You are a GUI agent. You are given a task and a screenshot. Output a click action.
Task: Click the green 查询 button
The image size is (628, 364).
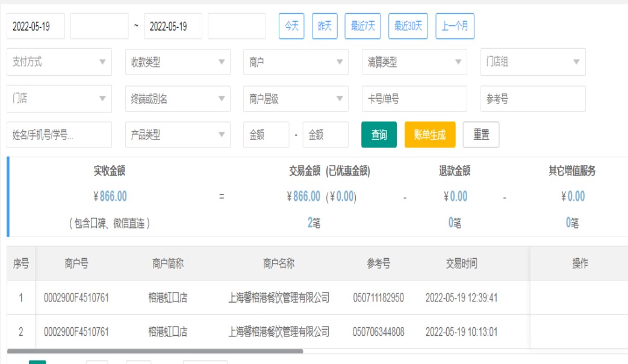[x=379, y=135]
